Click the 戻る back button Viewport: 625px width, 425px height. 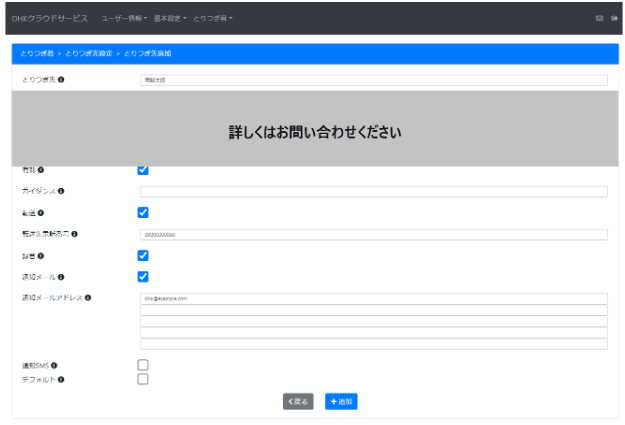(x=298, y=401)
